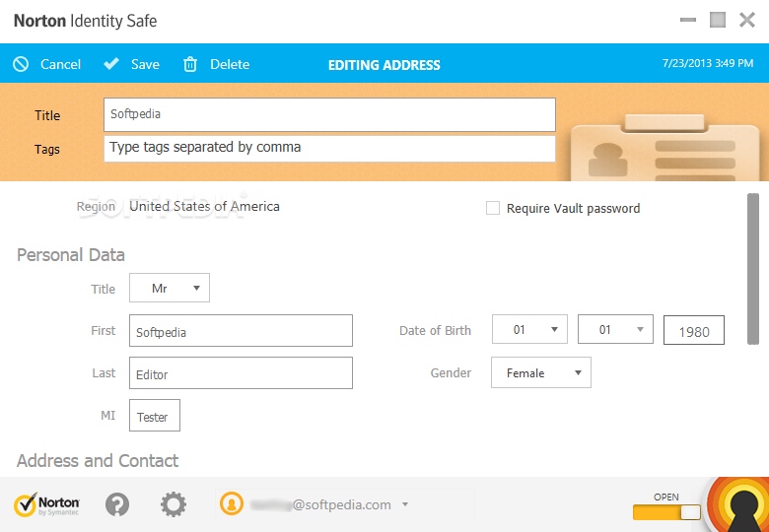Click the 7/23/2013 3:49 PM timestamp
769x532 pixels.
(708, 63)
